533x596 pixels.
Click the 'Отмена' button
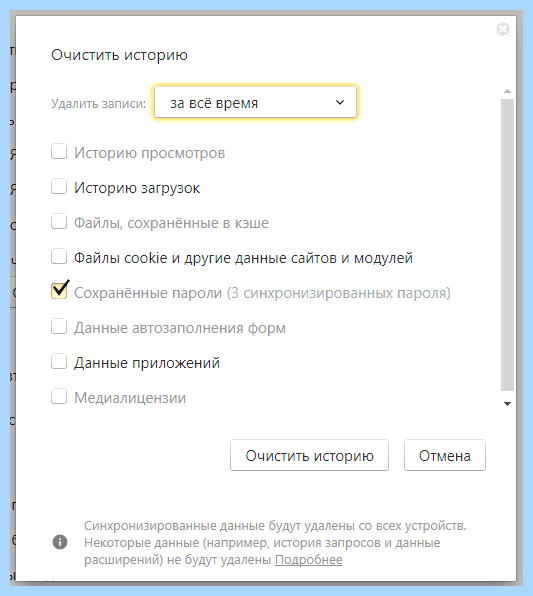(x=445, y=455)
